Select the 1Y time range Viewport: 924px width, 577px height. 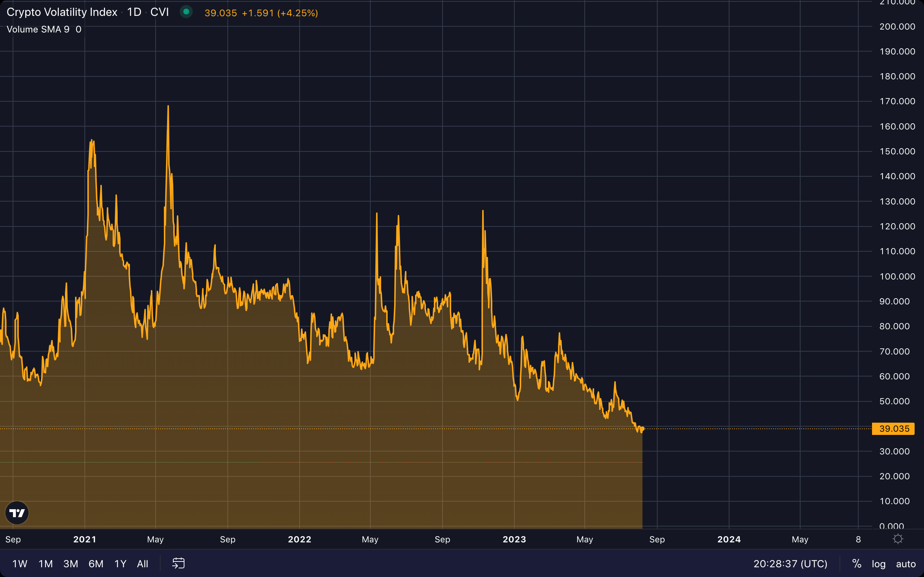pos(120,564)
